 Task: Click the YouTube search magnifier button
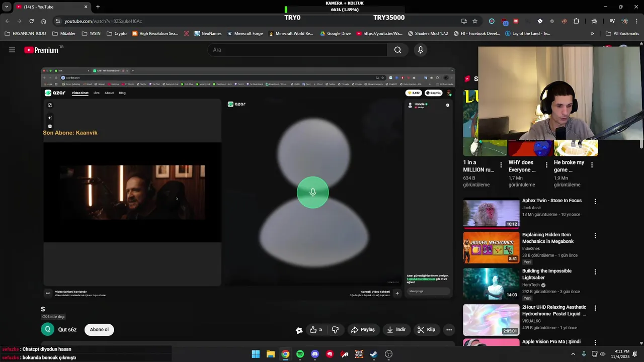click(397, 50)
